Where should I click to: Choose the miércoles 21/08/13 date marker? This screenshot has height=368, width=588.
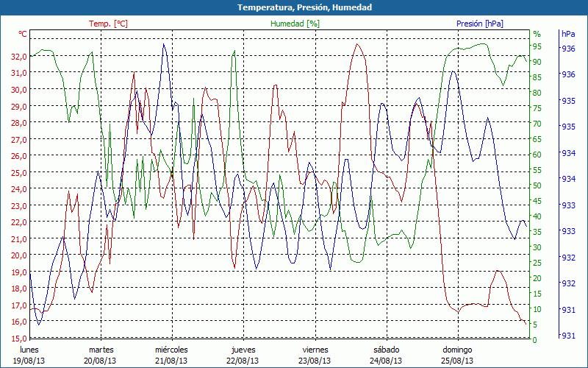point(171,355)
